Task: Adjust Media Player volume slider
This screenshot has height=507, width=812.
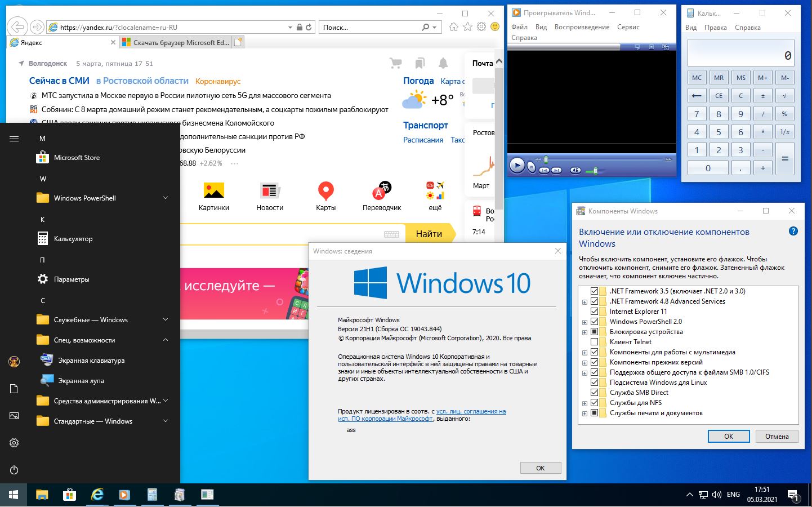Action: 595,170
